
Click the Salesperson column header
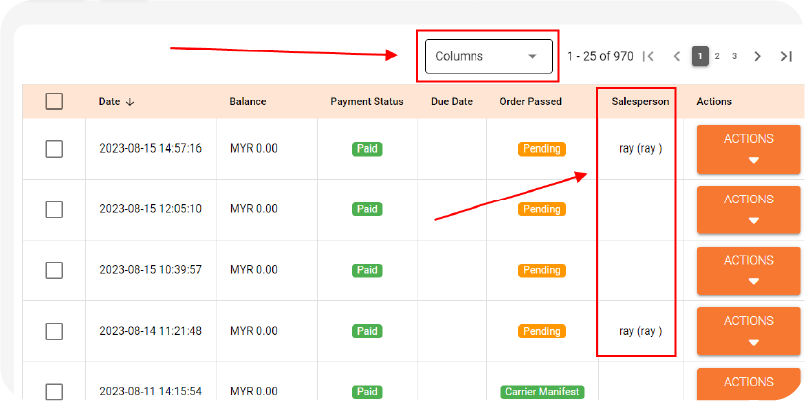[640, 102]
